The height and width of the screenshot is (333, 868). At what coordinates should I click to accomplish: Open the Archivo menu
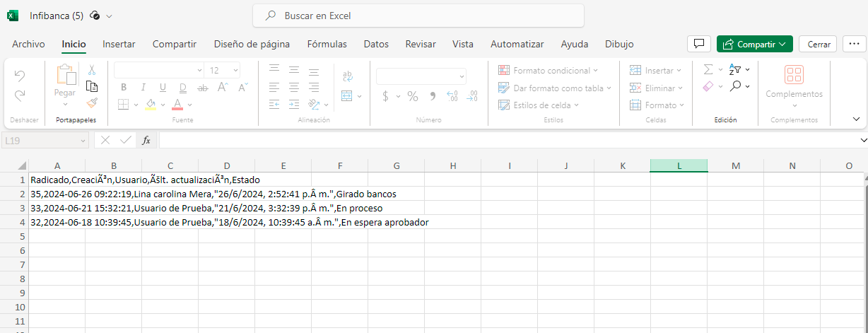point(28,44)
